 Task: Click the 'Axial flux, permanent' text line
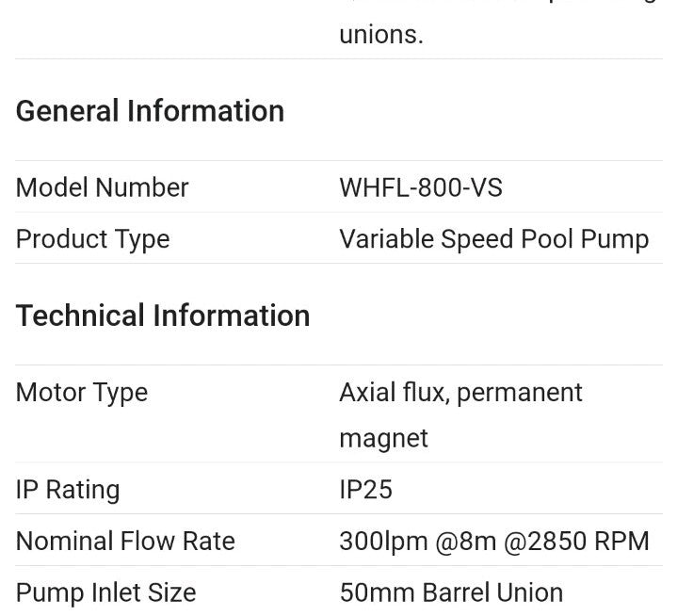coord(460,392)
